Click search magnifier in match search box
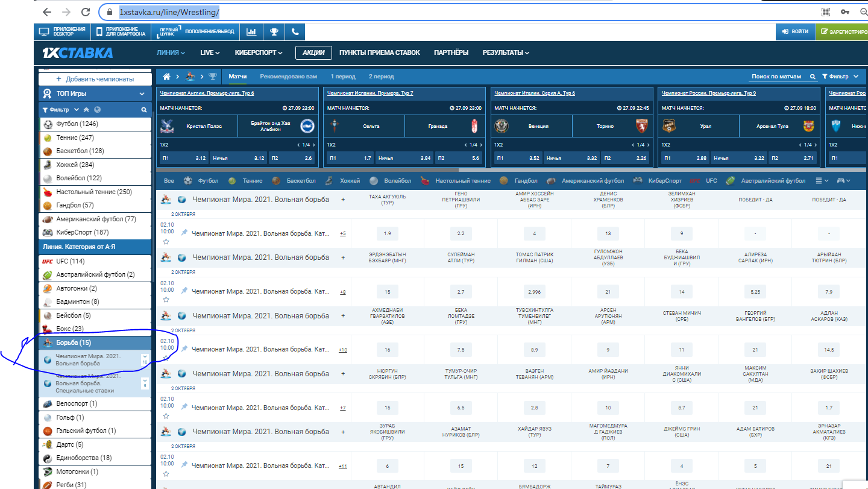 [x=813, y=77]
